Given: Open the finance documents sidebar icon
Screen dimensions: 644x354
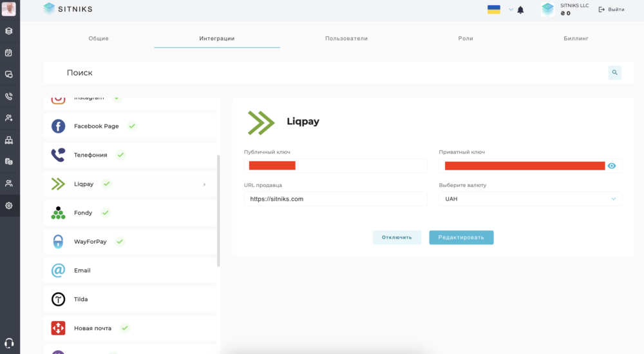Looking at the screenshot, I should point(8,162).
